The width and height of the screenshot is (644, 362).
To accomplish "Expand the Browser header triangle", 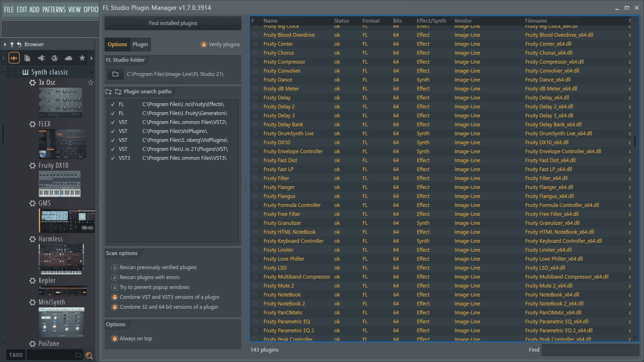I will (x=5, y=44).
